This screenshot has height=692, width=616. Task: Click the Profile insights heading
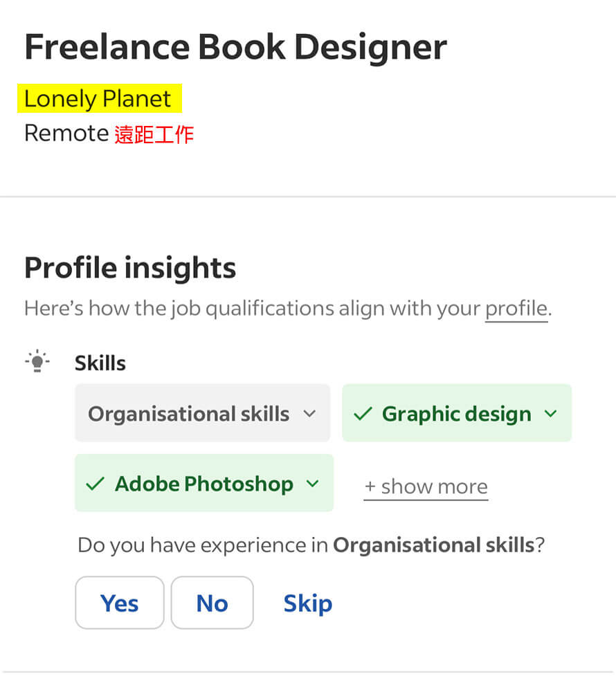[130, 268]
